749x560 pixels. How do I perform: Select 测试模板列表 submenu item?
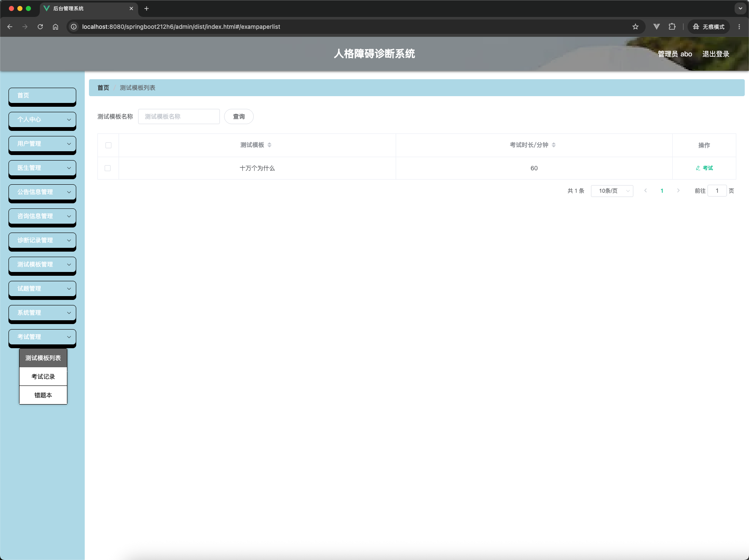coord(43,358)
